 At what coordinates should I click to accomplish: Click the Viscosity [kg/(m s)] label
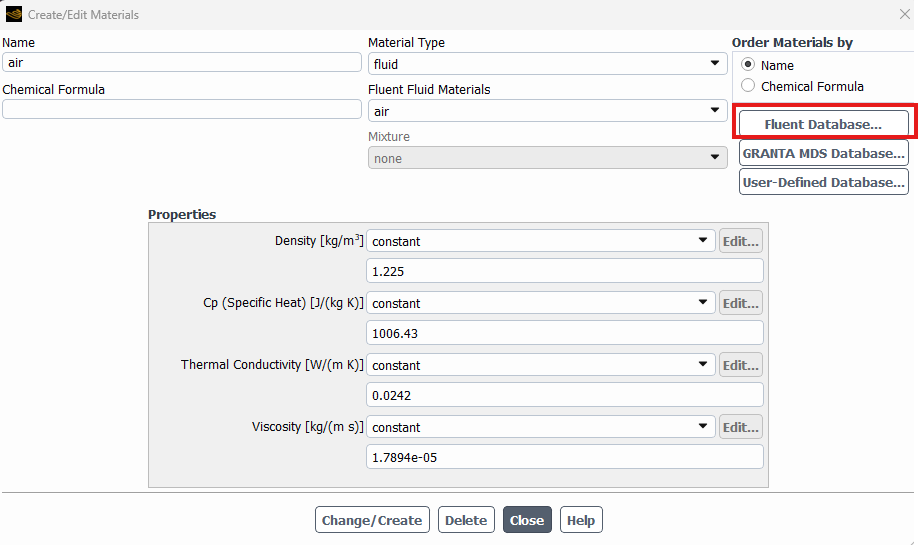pos(308,427)
